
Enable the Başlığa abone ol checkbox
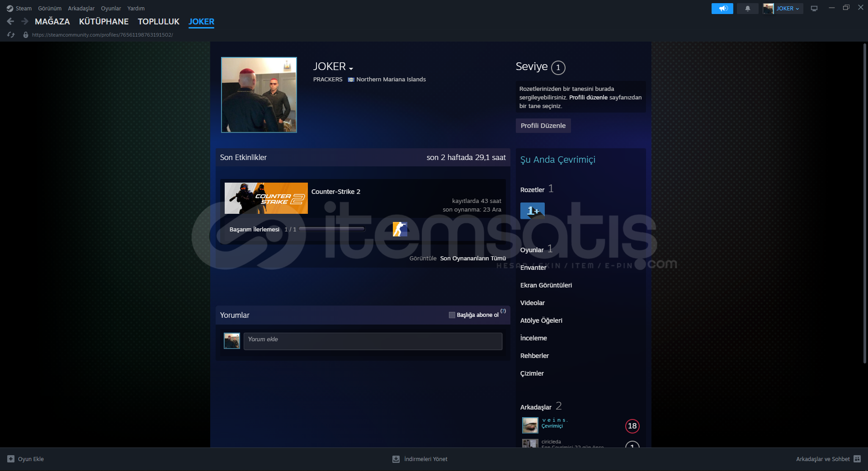452,315
